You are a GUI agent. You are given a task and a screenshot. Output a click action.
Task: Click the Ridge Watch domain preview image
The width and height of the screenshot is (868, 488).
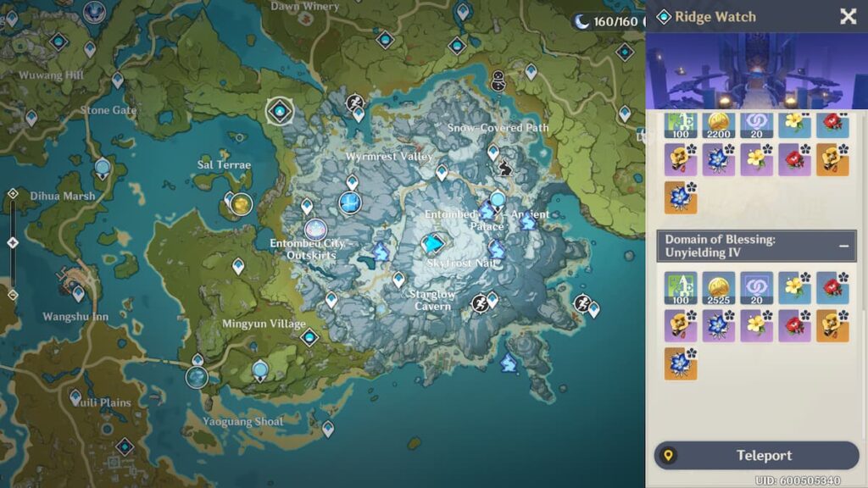[756, 71]
